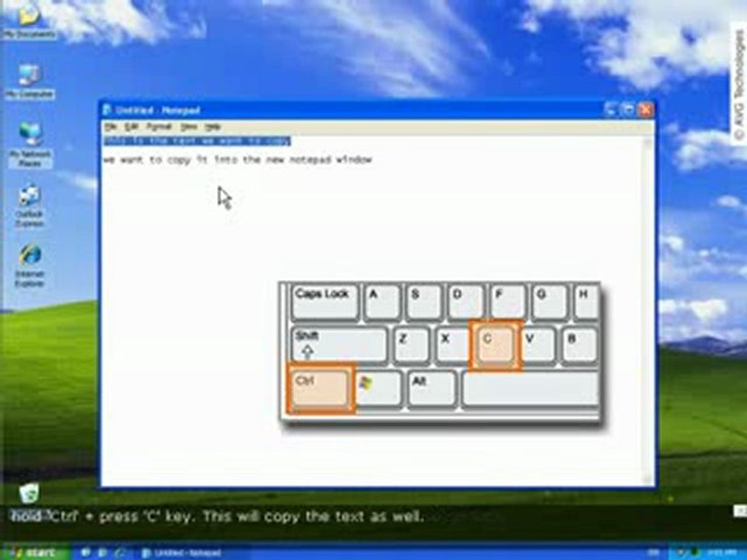Open the Edit menu in Notepad
Image resolution: width=747 pixels, height=560 pixels.
132,127
